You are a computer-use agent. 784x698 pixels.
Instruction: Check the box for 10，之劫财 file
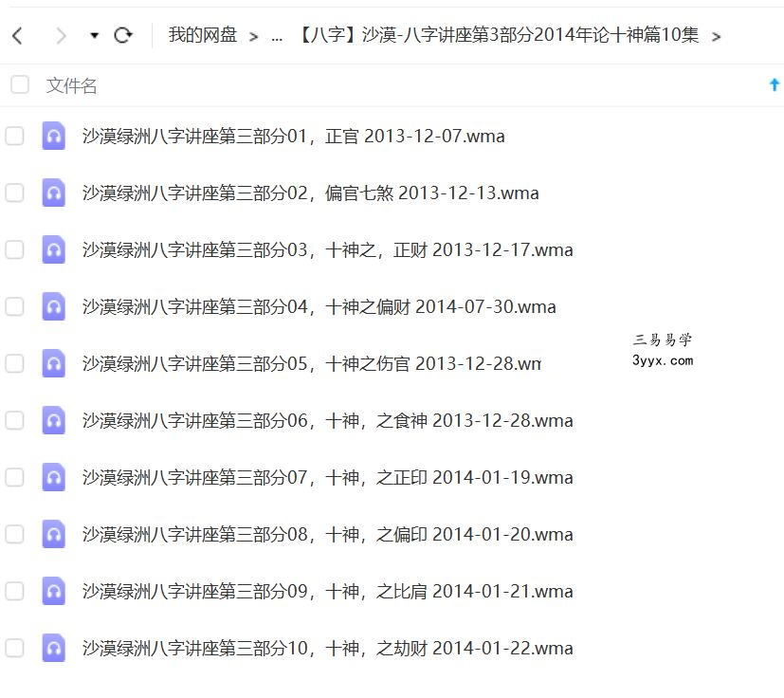pos(14,648)
